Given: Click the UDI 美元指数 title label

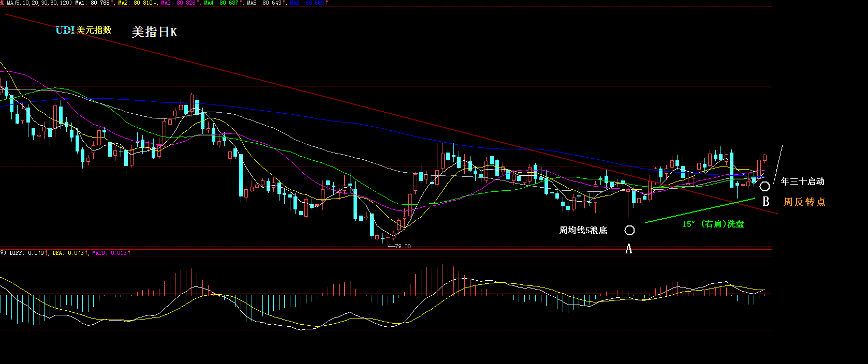Looking at the screenshot, I should 84,30.
